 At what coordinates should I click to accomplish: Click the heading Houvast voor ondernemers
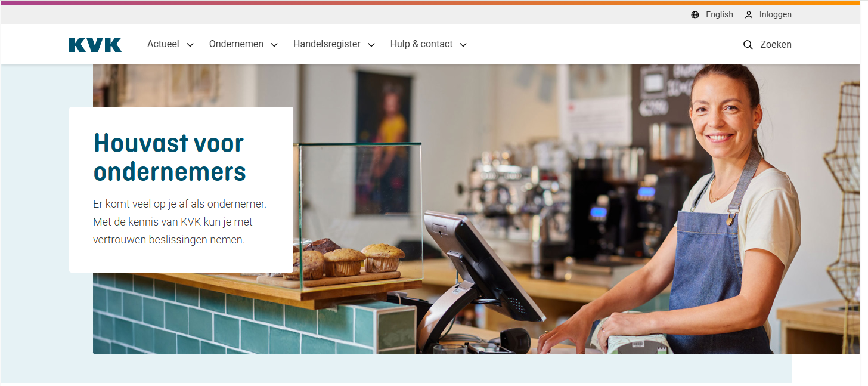point(170,158)
